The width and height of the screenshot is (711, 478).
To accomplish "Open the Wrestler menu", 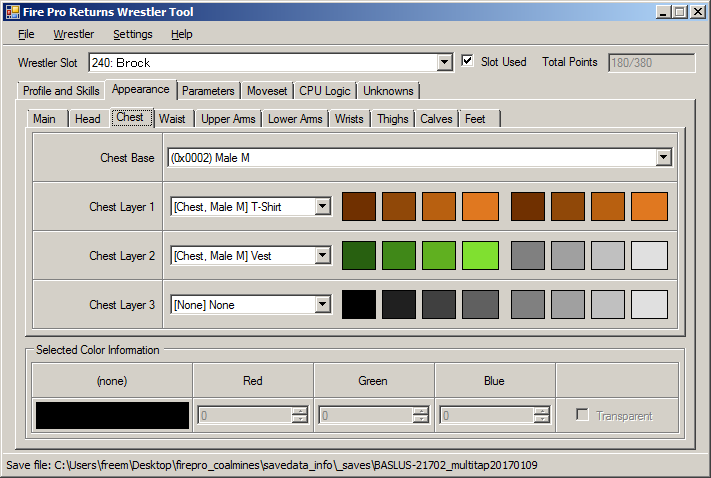I will [x=74, y=34].
